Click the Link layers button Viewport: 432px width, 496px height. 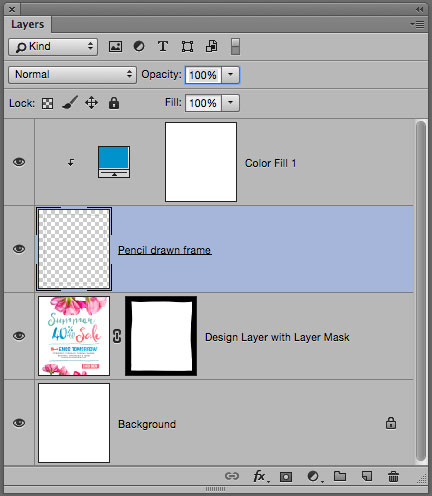point(232,476)
